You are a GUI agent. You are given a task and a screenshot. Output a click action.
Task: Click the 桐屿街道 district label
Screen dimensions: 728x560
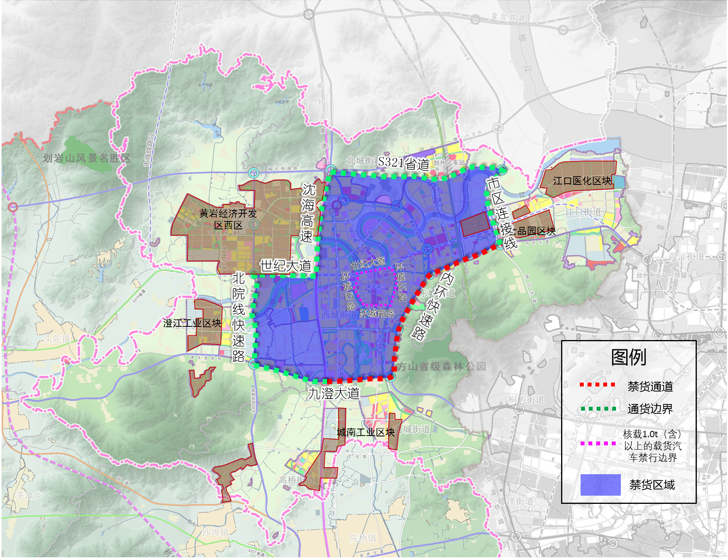[x=526, y=400]
